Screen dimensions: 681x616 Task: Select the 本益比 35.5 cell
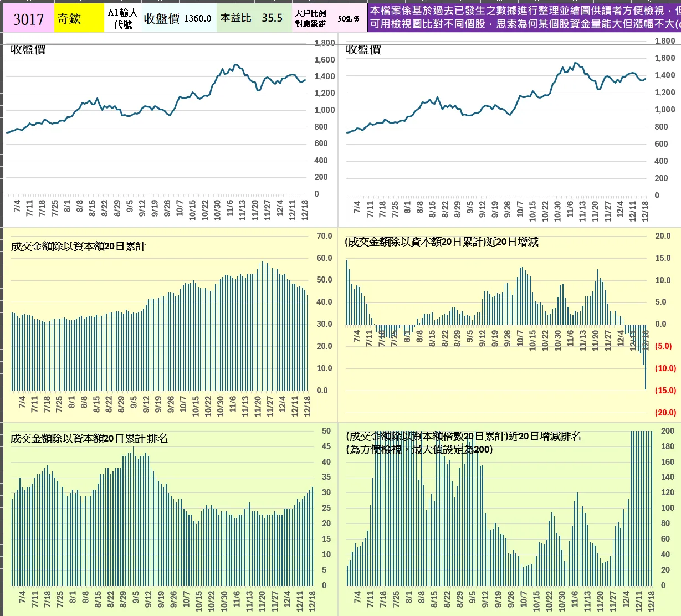tap(254, 19)
